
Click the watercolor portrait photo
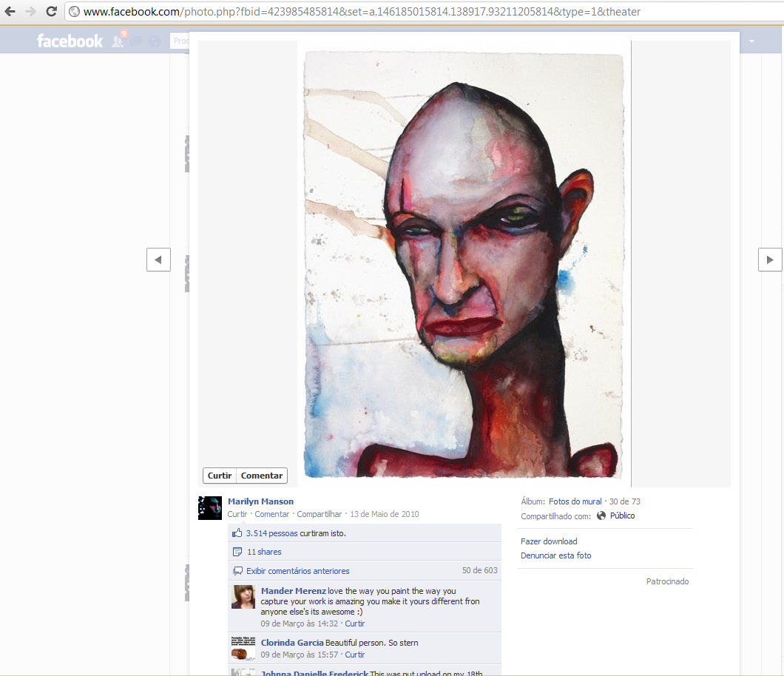(x=464, y=265)
